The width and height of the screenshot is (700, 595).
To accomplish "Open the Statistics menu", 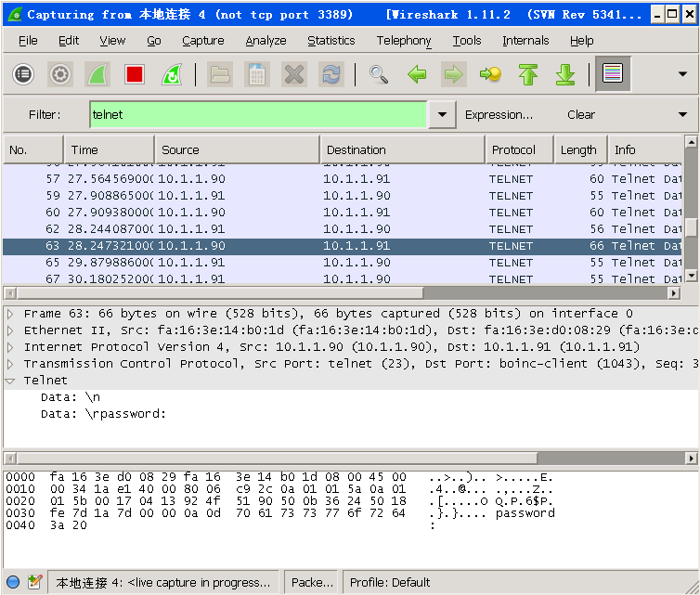I will [331, 41].
